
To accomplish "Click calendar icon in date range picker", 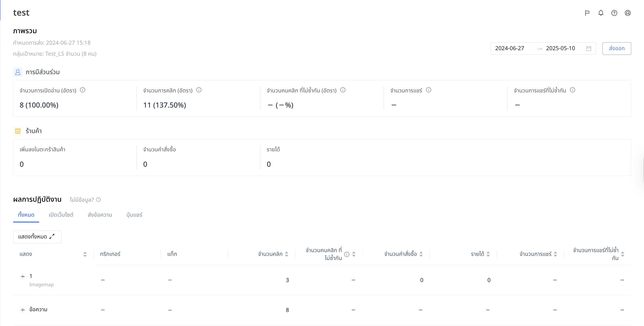I will (x=589, y=49).
